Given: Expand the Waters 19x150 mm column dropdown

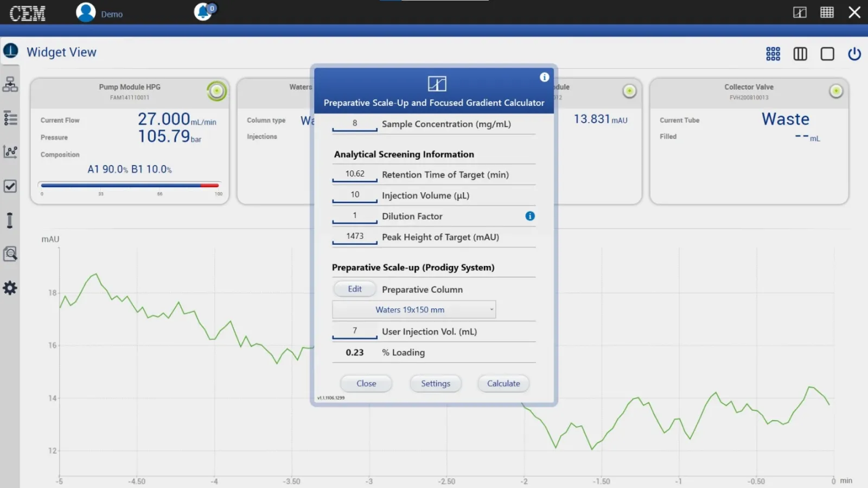Looking at the screenshot, I should point(414,309).
